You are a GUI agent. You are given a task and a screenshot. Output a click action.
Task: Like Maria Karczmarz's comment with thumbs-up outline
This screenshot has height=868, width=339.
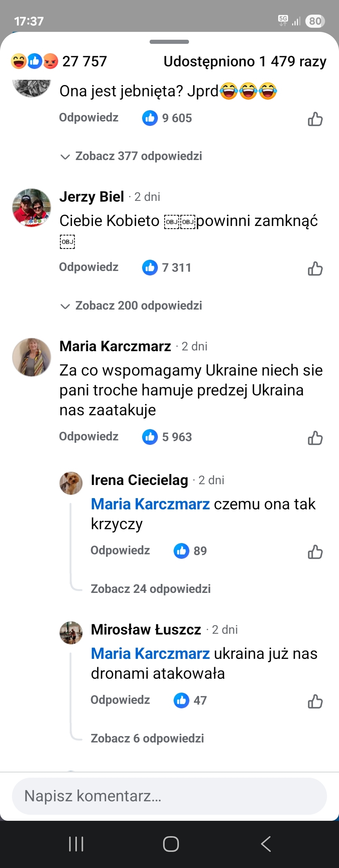click(315, 438)
